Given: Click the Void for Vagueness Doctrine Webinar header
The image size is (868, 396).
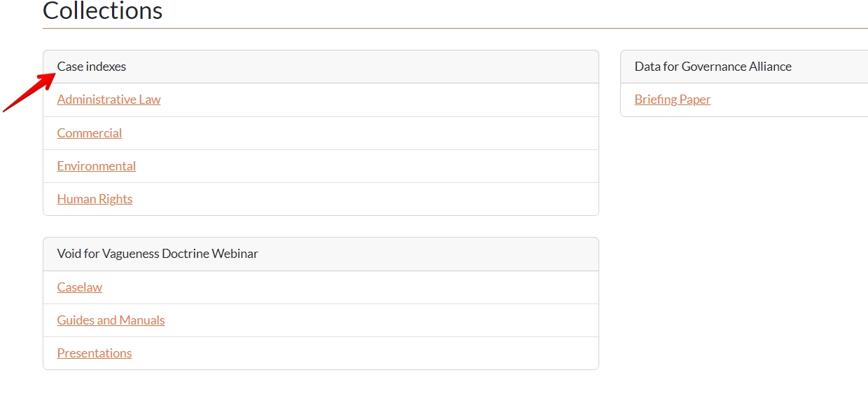Looking at the screenshot, I should click(x=157, y=254).
